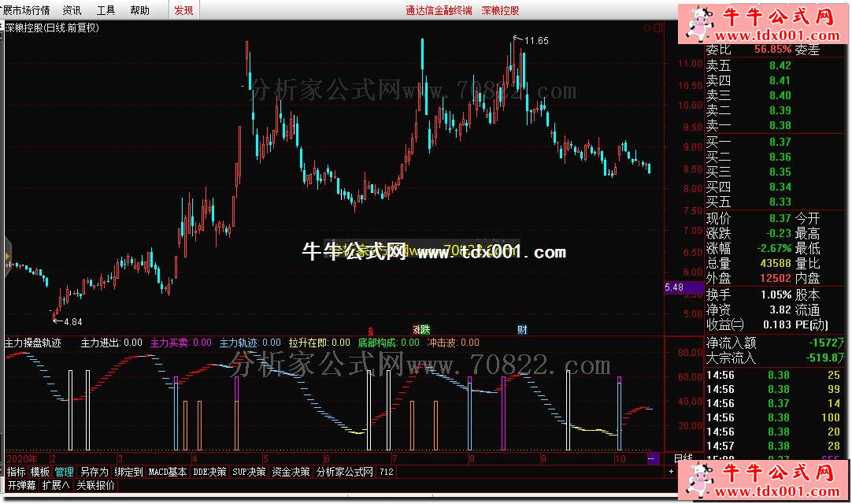852x504 pixels.
Task: Click the 另存为 button
Action: (x=94, y=472)
